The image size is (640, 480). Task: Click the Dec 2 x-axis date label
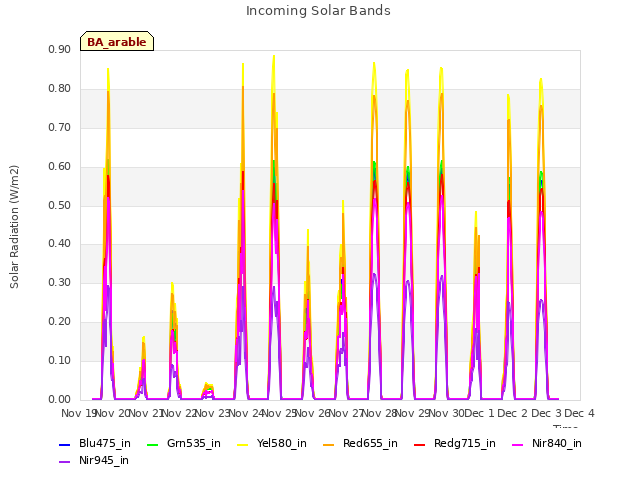pos(513,413)
